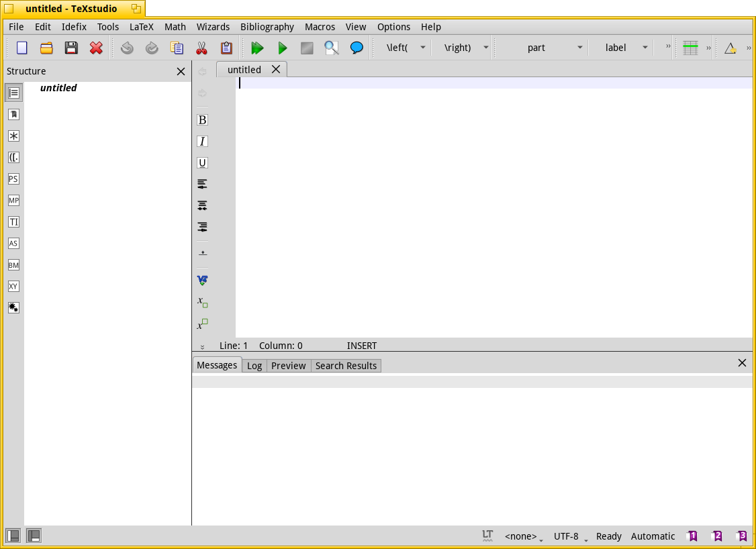Open the Bibliography menu

click(x=267, y=27)
